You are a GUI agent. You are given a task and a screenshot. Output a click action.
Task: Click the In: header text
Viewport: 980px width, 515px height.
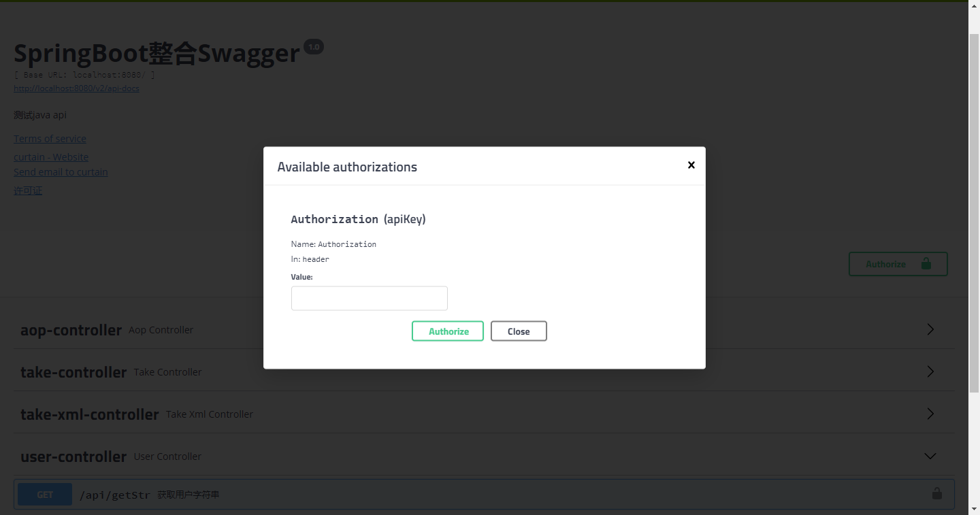tap(310, 259)
